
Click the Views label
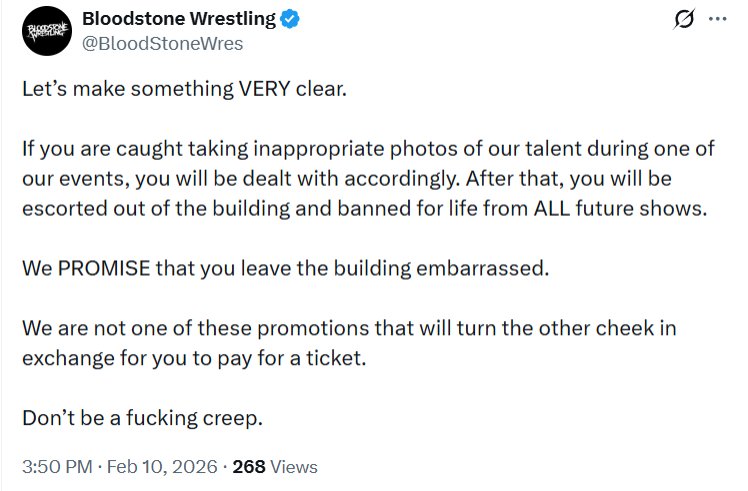[x=294, y=467]
